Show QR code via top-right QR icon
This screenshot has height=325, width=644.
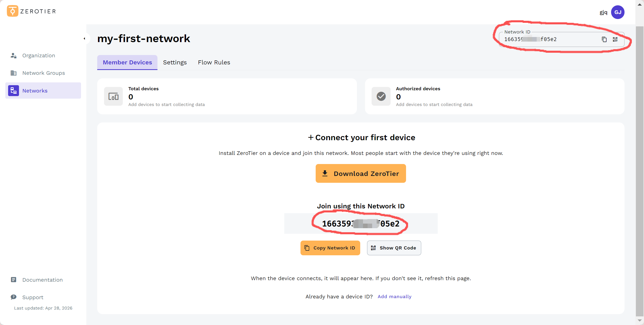tap(615, 39)
